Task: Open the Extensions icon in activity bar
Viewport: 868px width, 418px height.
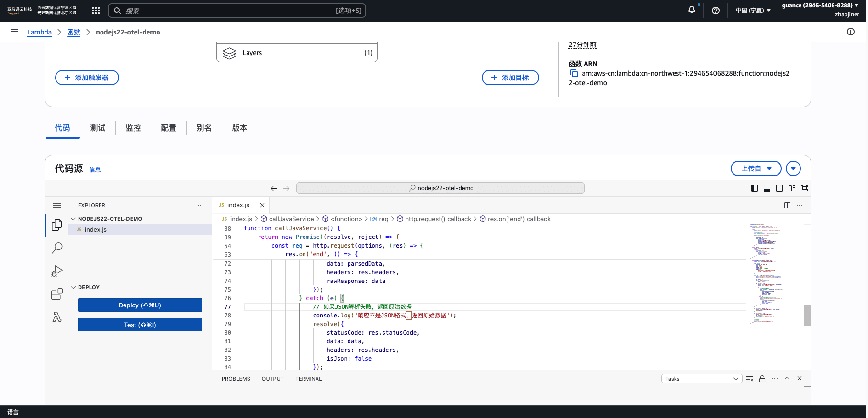Action: pyautogui.click(x=57, y=294)
